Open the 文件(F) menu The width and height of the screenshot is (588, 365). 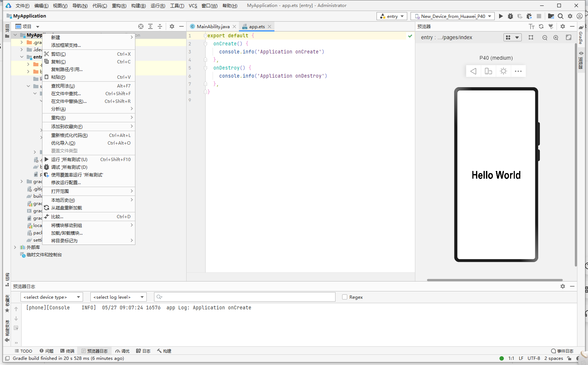(22, 5)
